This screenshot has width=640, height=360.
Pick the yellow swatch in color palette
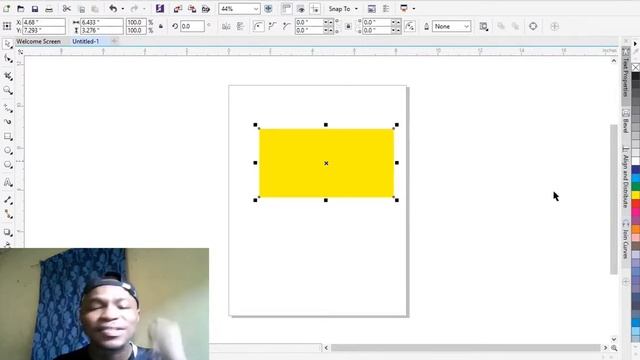tap(636, 196)
